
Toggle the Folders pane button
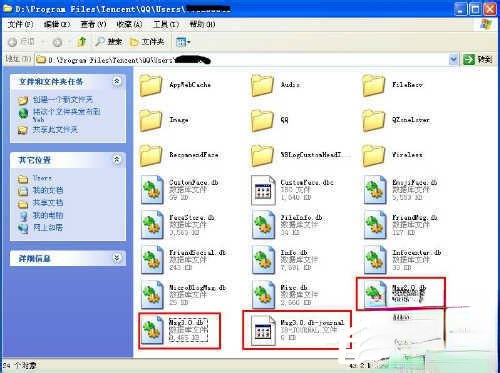click(x=147, y=42)
